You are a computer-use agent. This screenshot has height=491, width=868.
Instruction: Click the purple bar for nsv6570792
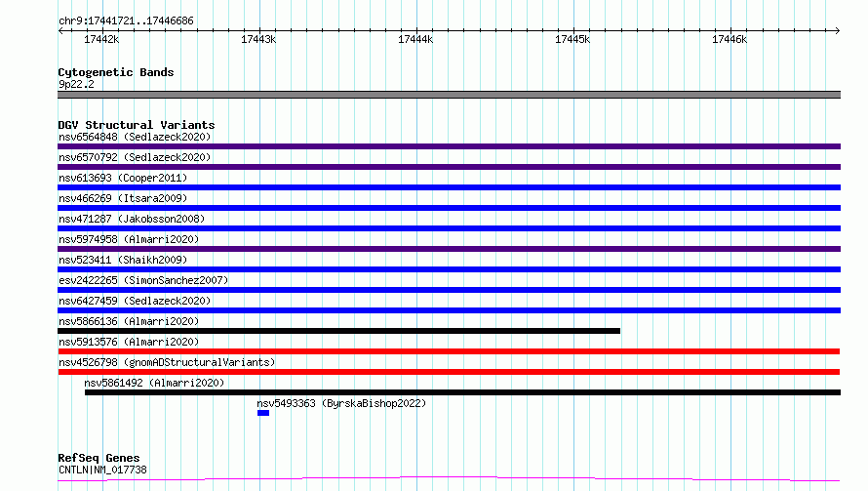click(449, 167)
